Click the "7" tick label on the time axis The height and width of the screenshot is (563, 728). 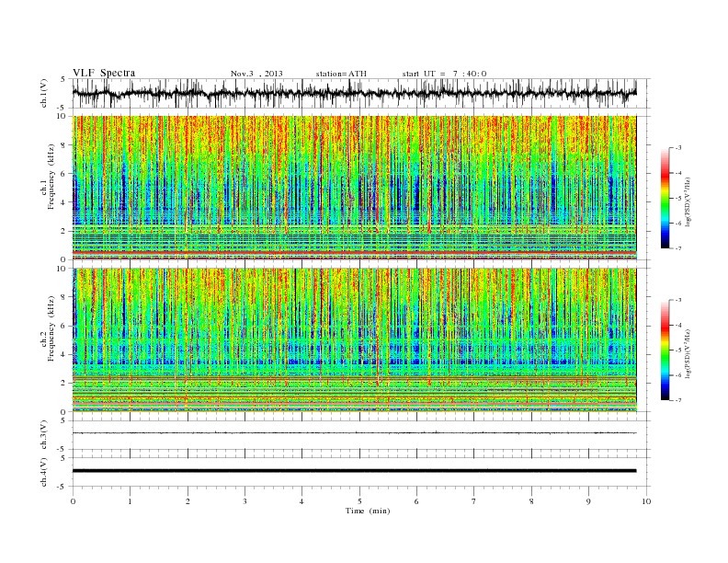pos(474,501)
